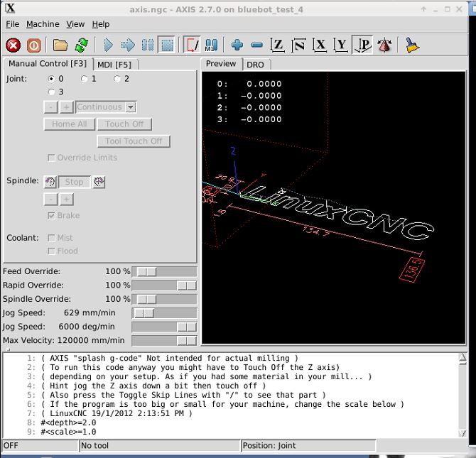Toggle the machine power icon

[33, 45]
